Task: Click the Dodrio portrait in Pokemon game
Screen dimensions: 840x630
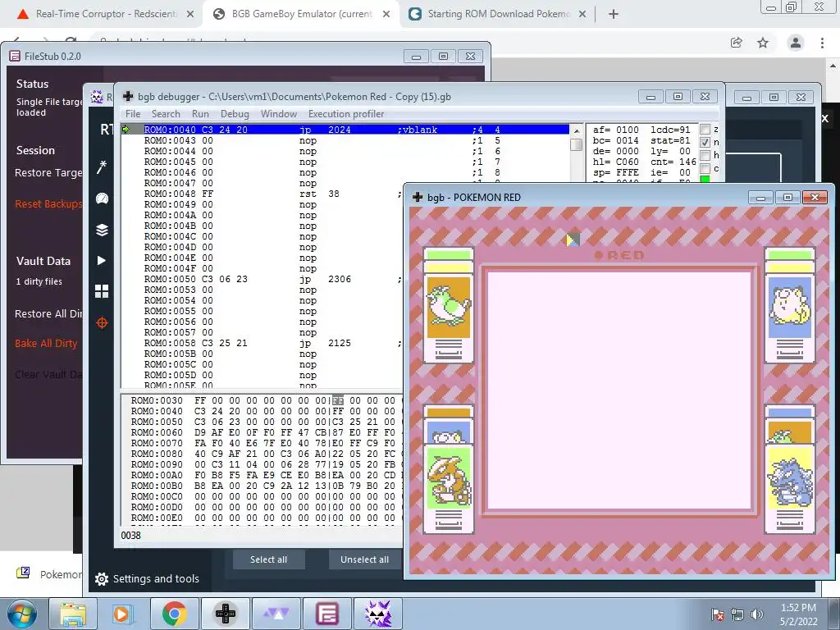Action: 449,307
